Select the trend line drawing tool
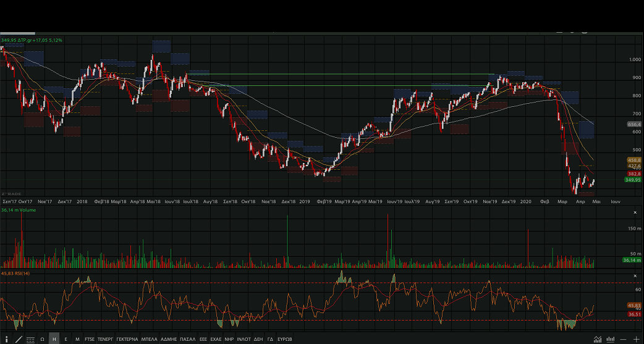The height and width of the screenshot is (344, 644). [x=19, y=339]
